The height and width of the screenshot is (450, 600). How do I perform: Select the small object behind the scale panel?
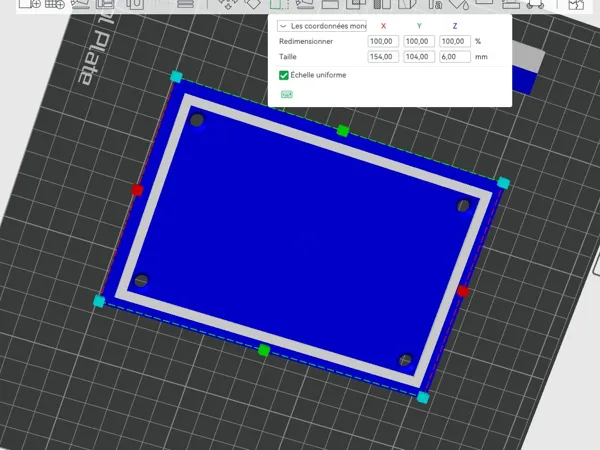click(x=528, y=68)
